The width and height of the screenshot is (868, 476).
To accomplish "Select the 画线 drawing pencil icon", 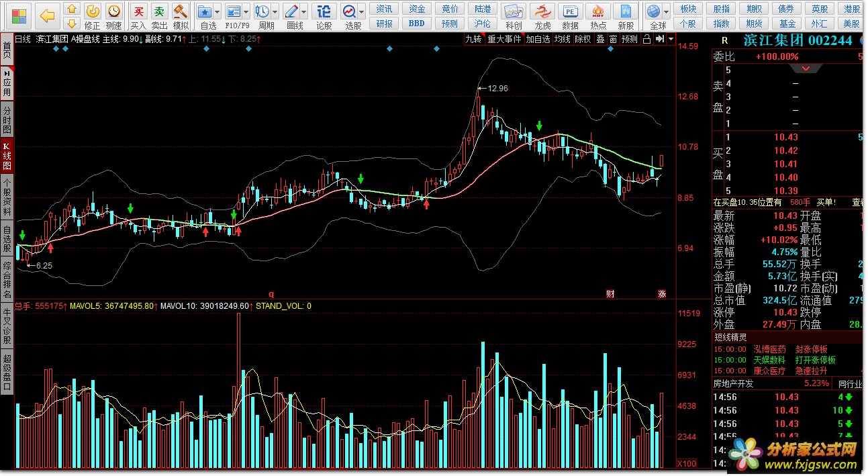I will click(291, 11).
